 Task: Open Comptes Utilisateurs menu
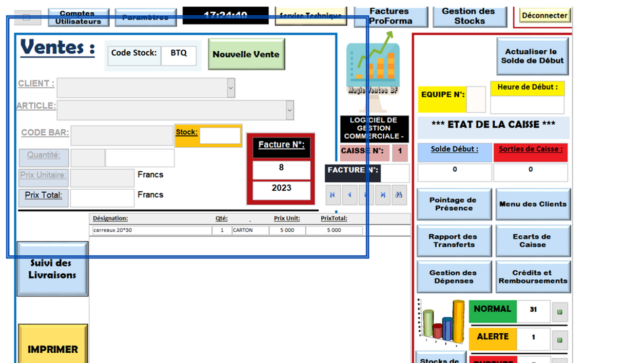point(79,17)
